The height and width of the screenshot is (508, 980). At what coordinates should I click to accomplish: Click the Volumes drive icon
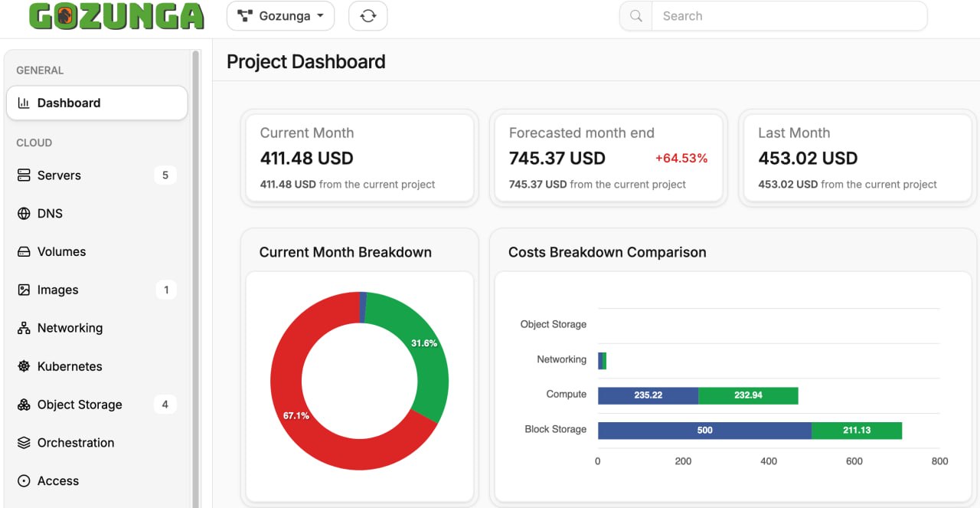pyautogui.click(x=24, y=252)
